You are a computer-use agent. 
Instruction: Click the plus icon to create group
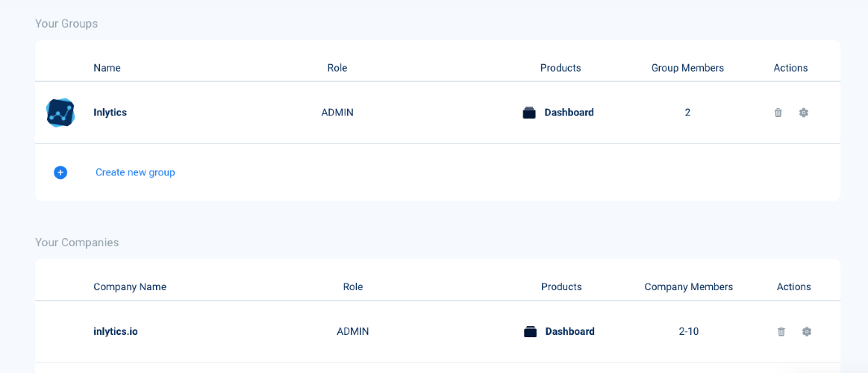pyautogui.click(x=60, y=172)
